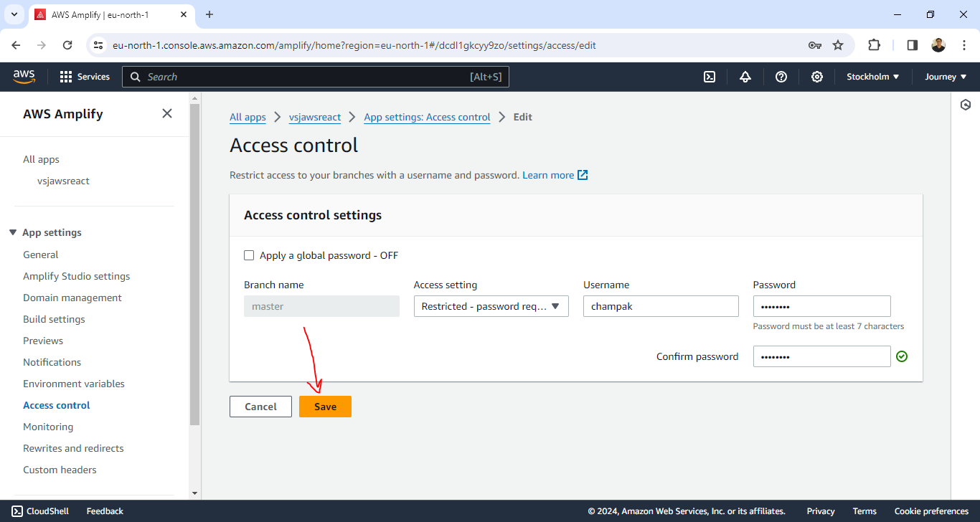
Task: Click vsjawsreact breadcrumb link
Action: (x=315, y=117)
